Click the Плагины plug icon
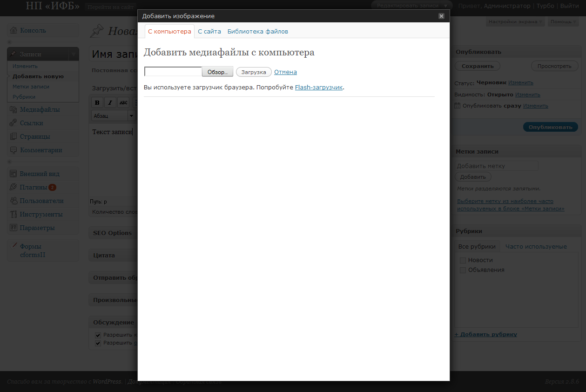Screen dimensions: 586x392 point(13,188)
